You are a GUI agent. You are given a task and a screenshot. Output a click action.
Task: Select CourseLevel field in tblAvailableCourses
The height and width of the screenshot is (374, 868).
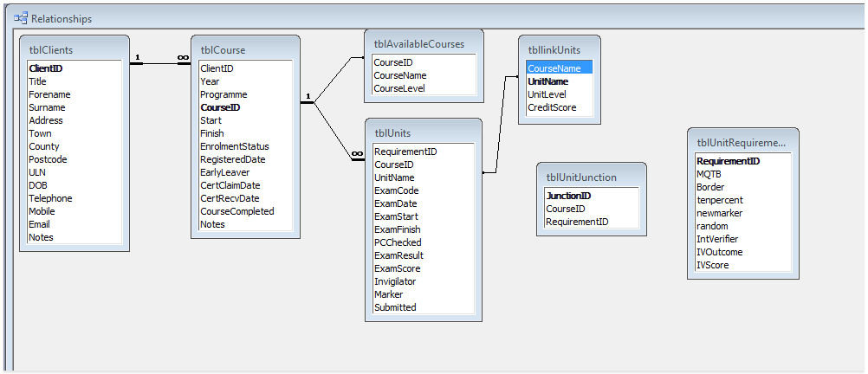[x=424, y=88]
